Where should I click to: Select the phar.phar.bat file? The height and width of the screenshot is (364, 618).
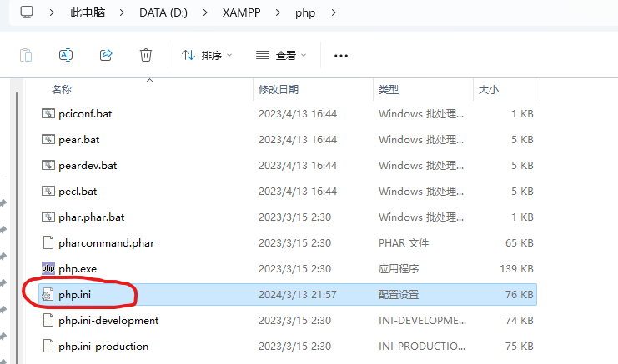click(x=92, y=217)
